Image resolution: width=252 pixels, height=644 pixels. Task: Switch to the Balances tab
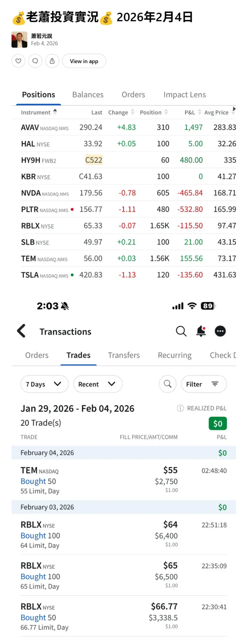88,95
